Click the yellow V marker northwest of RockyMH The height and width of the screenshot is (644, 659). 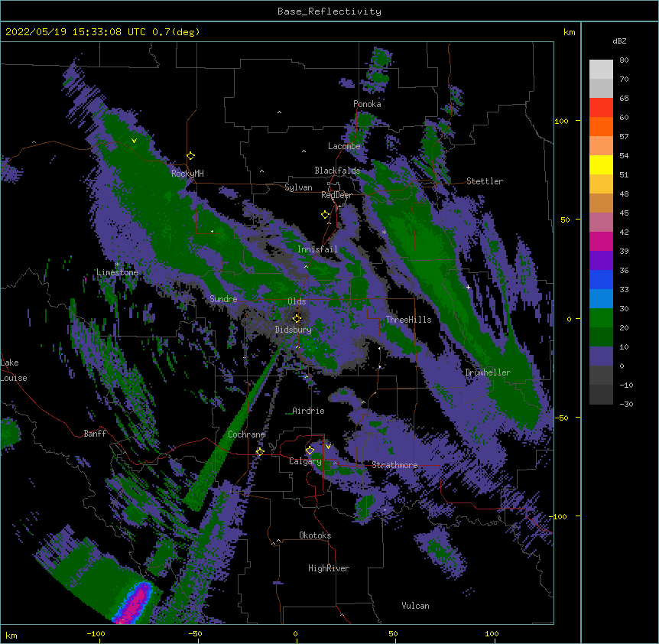tap(134, 141)
